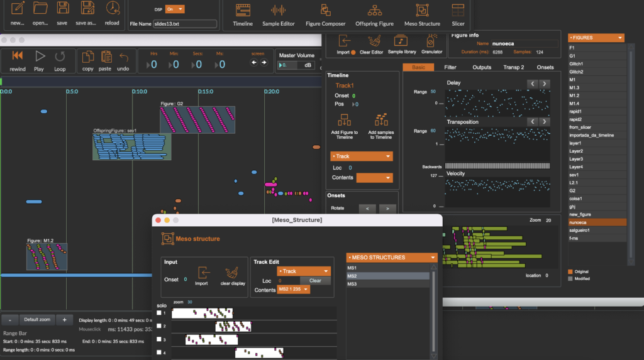Select OffspringFigure:: sev1 block on timeline
This screenshot has width=644, height=360.
(x=132, y=146)
